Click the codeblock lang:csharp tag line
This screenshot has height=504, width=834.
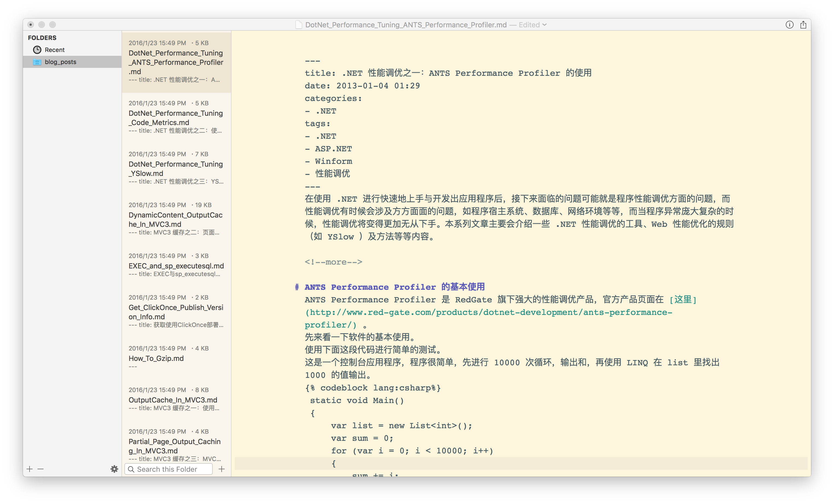click(373, 388)
